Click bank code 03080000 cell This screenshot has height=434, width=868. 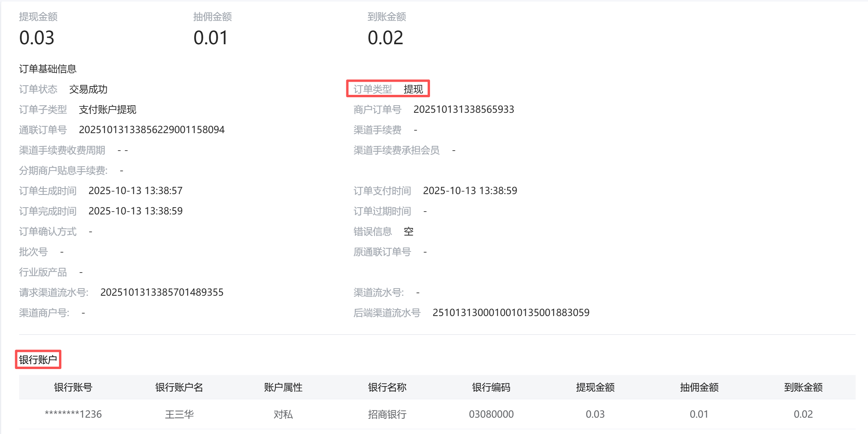[x=491, y=414]
